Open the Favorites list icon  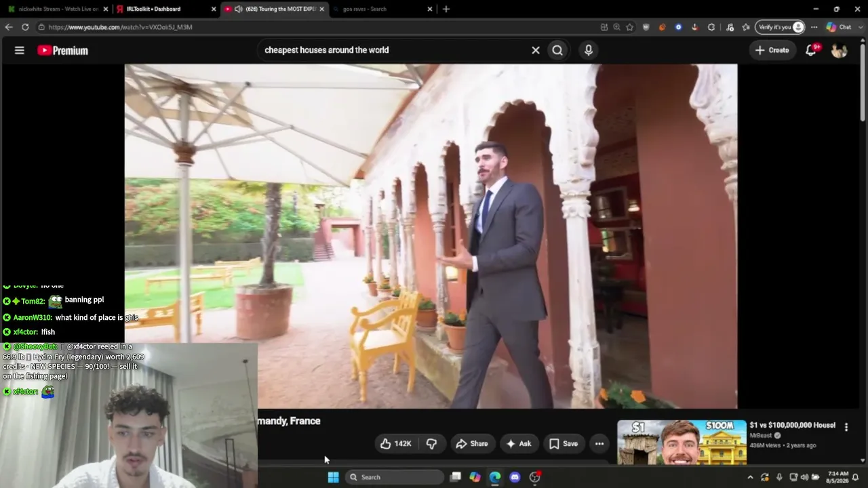(x=746, y=27)
